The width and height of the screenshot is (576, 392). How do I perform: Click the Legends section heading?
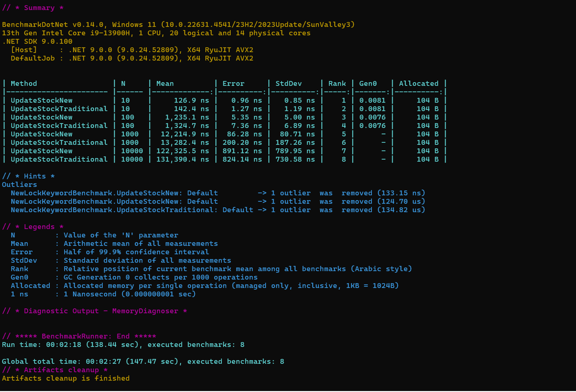[x=33, y=227]
